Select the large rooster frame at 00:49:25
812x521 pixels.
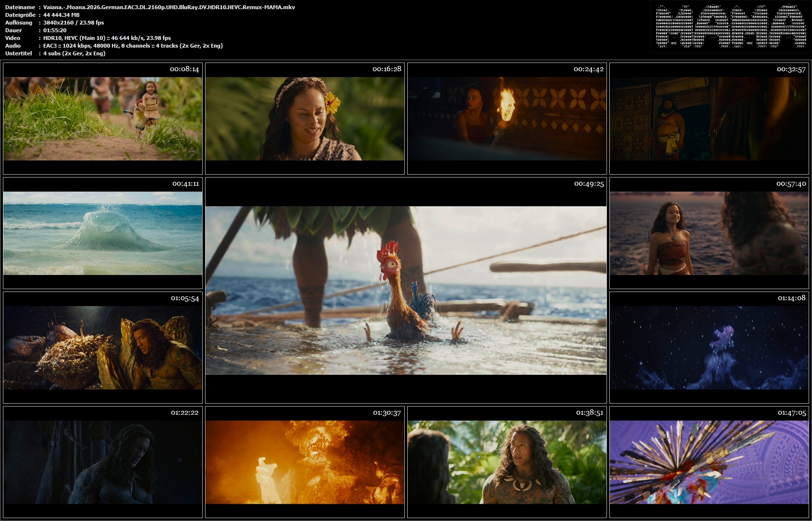point(406,290)
